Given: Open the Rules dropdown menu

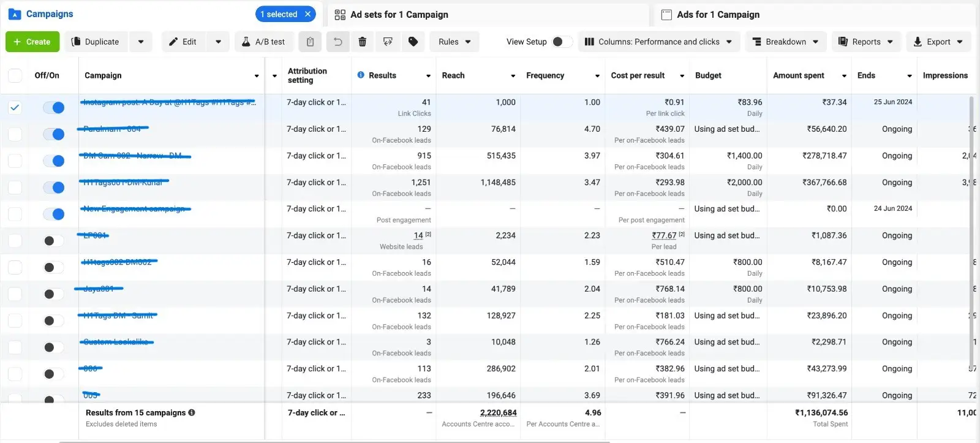Looking at the screenshot, I should click(454, 42).
